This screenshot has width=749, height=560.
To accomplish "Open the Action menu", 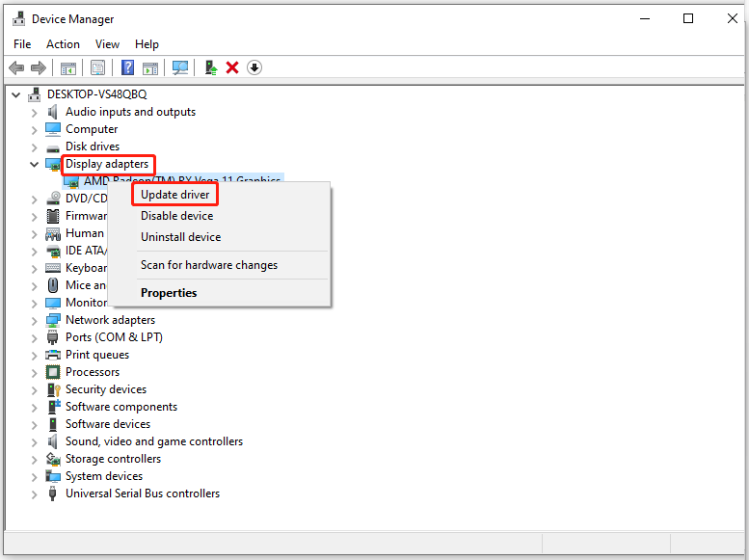I will 63,44.
